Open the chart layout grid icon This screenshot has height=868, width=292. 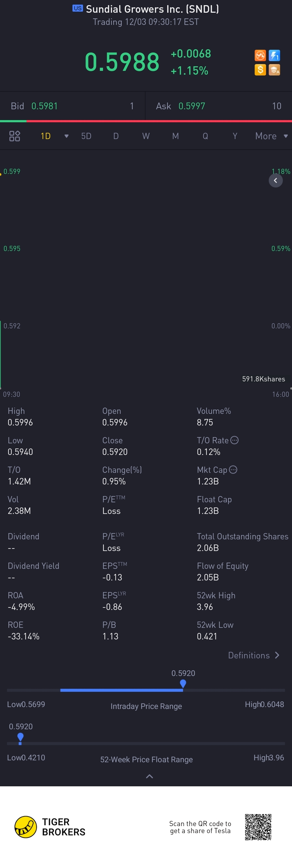point(15,136)
